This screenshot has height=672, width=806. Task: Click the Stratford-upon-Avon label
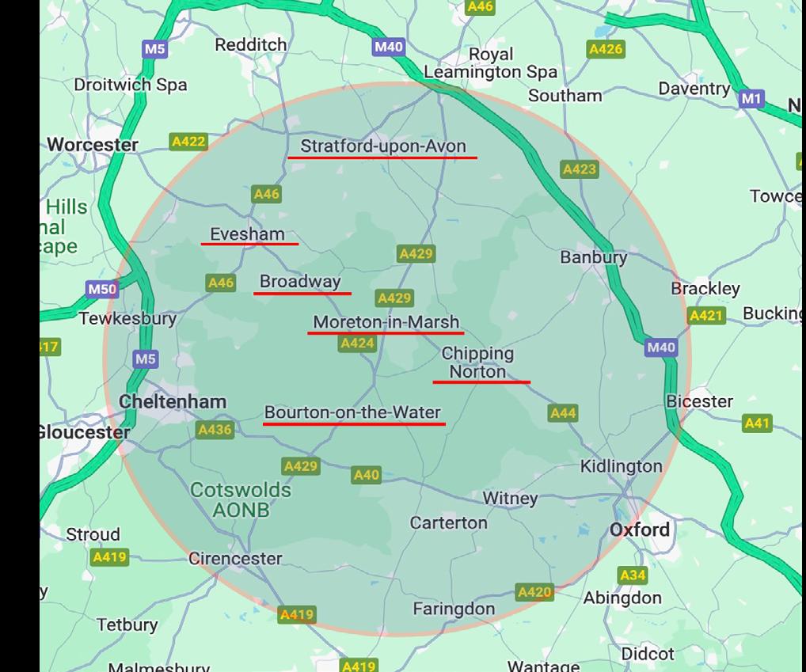pyautogui.click(x=383, y=146)
